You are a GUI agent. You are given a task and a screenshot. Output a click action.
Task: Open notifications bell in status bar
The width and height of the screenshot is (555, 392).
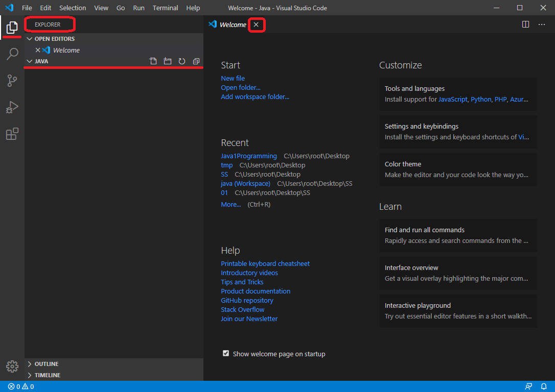(x=544, y=386)
